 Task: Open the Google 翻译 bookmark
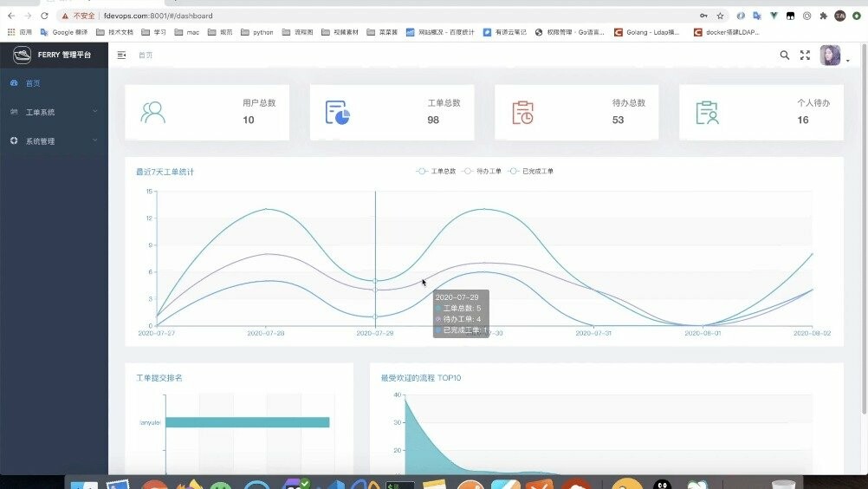(x=68, y=32)
